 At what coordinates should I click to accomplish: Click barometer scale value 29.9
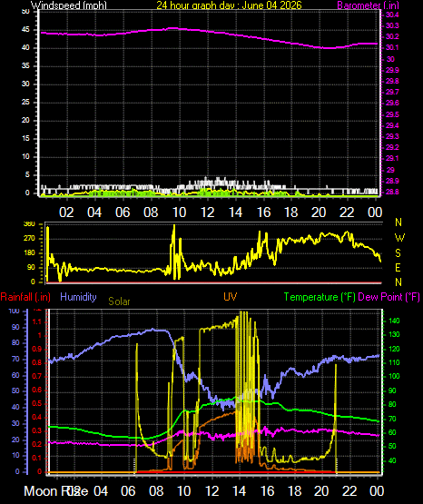pyautogui.click(x=392, y=70)
